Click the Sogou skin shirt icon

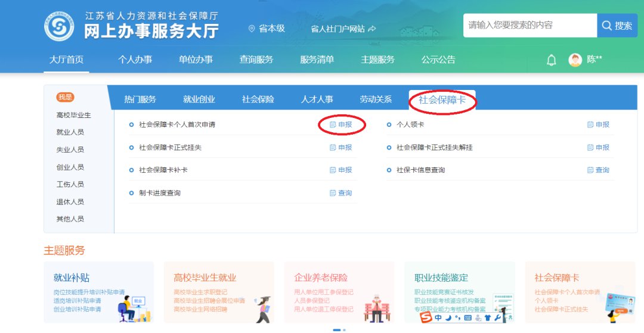(488, 318)
